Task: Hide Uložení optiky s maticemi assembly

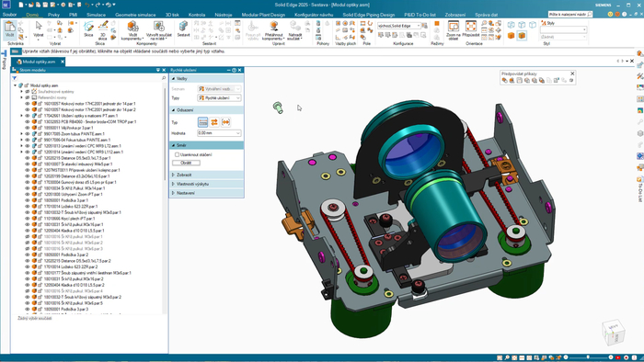Action: 28,116
